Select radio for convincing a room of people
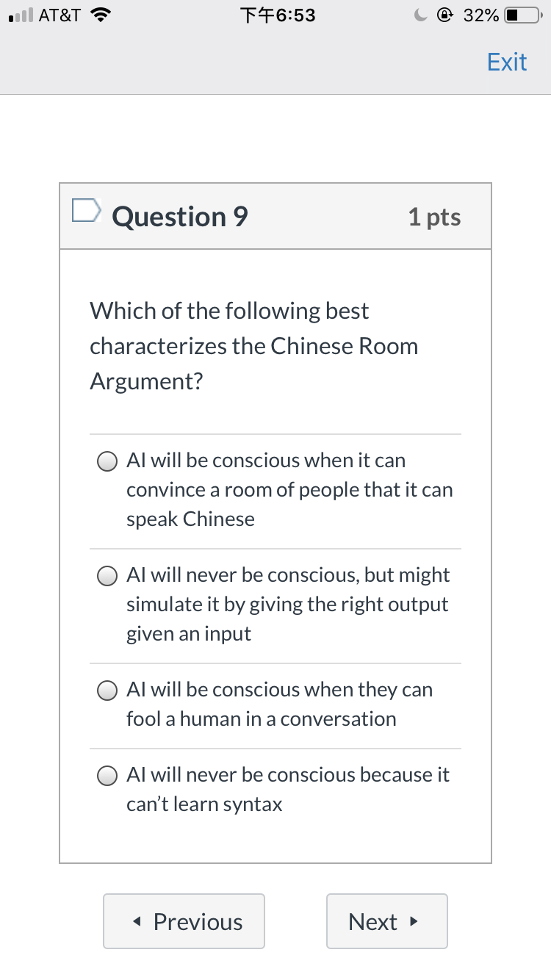Viewport: 551px width, 980px height. pos(107,461)
